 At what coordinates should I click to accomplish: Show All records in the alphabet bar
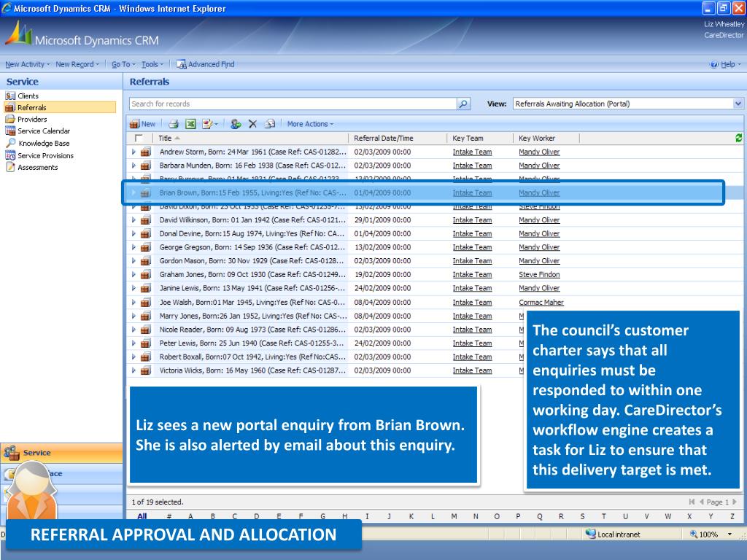[142, 516]
